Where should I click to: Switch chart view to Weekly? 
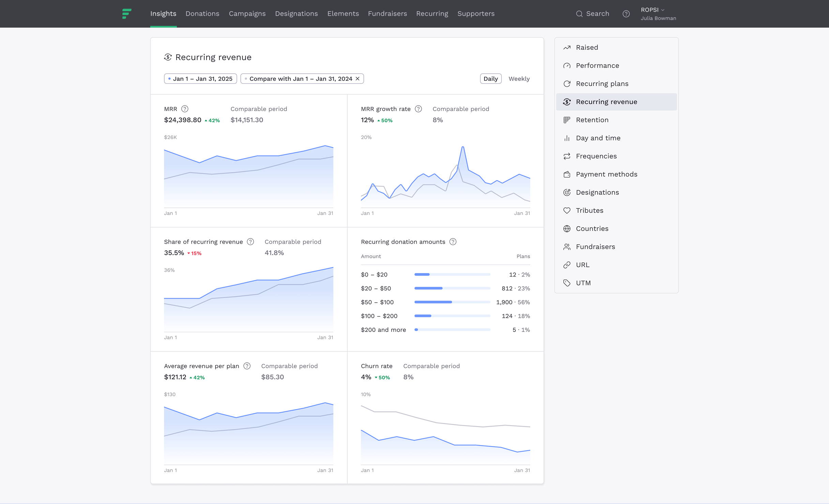click(x=519, y=79)
